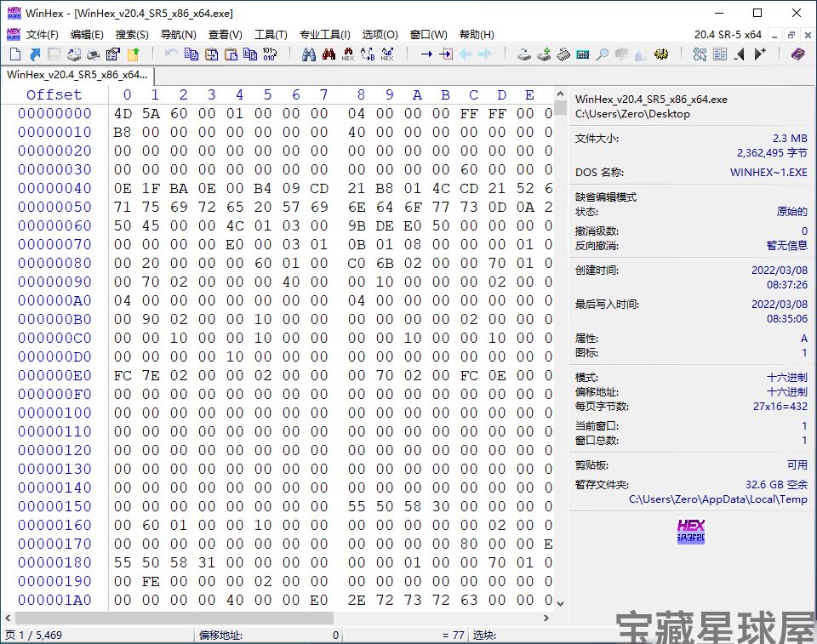
Task: Open file Properties toolbar icon
Action: point(112,54)
